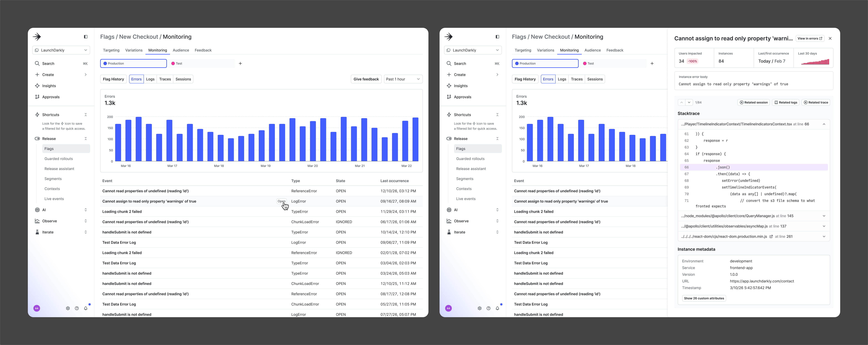Open LaunchDarkly project dropdown in right window
This screenshot has height=345, width=868.
(x=473, y=50)
